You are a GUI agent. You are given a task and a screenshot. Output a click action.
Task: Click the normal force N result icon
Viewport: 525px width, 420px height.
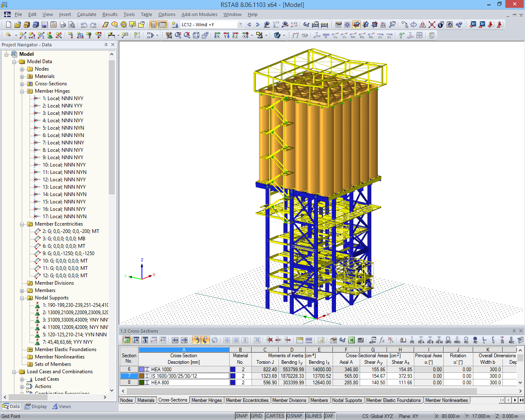326,36
